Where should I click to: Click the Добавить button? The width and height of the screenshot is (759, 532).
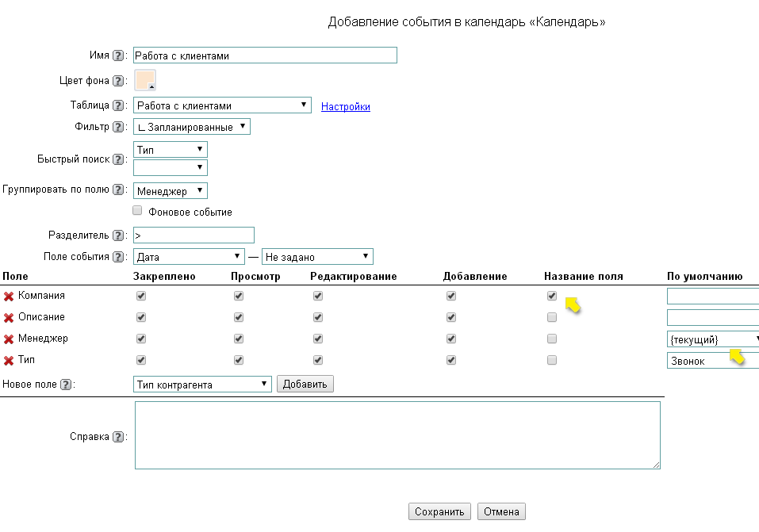[x=305, y=385]
